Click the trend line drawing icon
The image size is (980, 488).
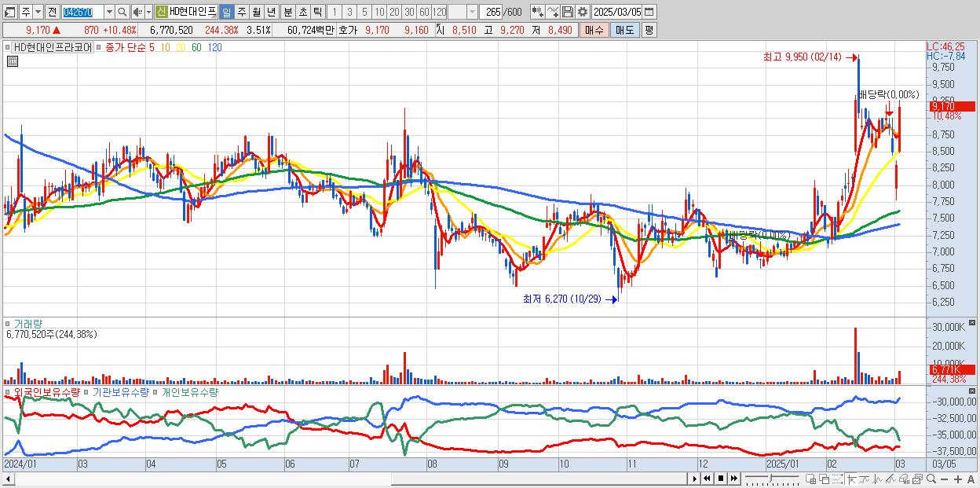tap(890, 479)
